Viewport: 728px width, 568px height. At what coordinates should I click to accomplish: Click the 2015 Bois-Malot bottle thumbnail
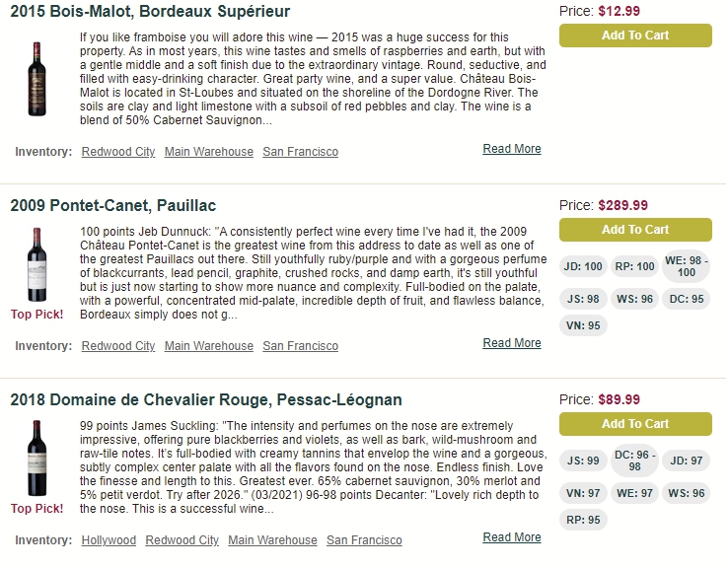pyautogui.click(x=36, y=79)
